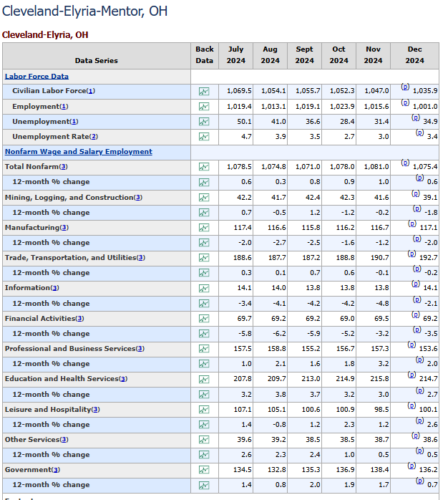Follow footnote (2) next to Unemployment Rate
The height and width of the screenshot is (500, 448).
[93, 137]
